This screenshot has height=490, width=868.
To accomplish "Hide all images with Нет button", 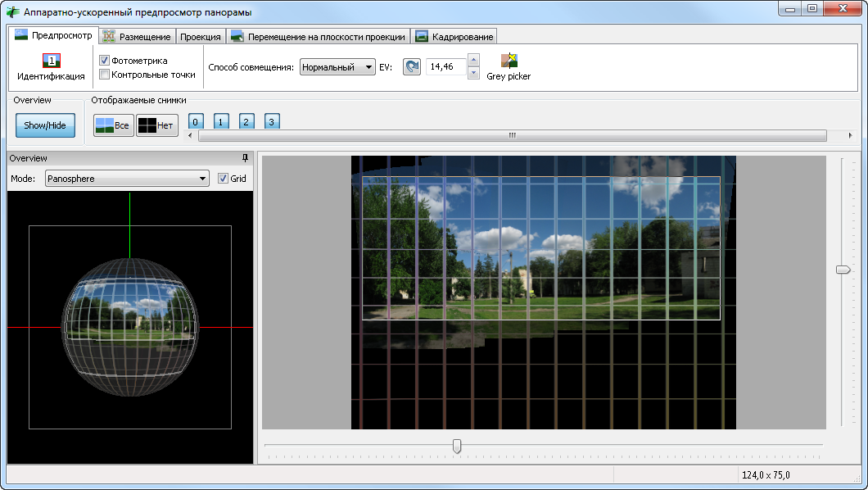I will [157, 125].
